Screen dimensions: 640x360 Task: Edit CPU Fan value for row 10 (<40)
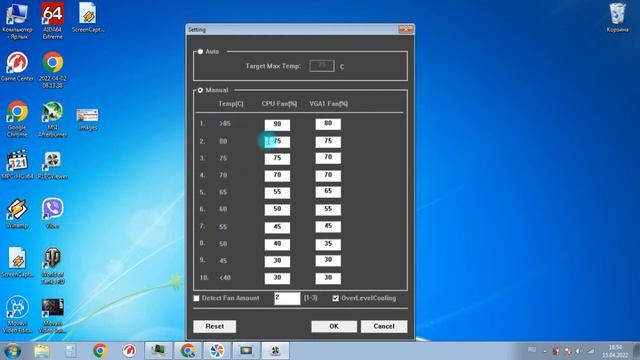pyautogui.click(x=277, y=278)
